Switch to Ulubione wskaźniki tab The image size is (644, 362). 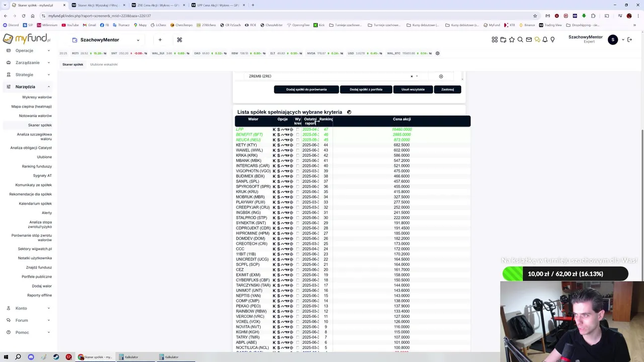(104, 64)
